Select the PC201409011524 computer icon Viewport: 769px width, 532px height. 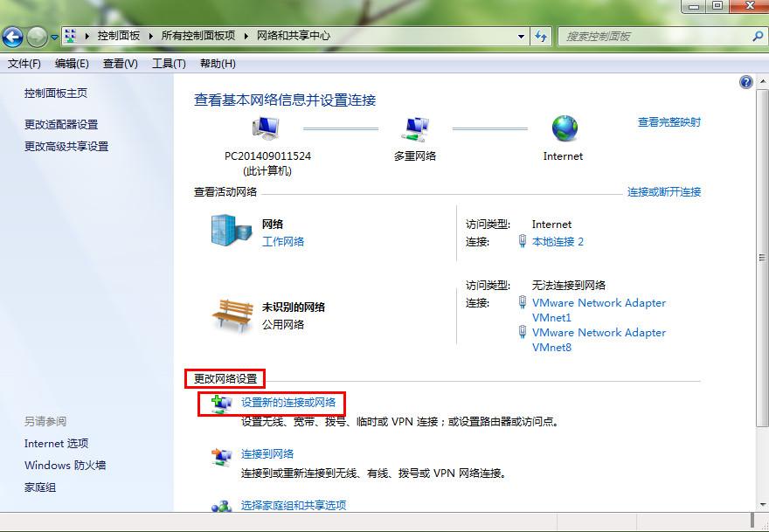(264, 129)
